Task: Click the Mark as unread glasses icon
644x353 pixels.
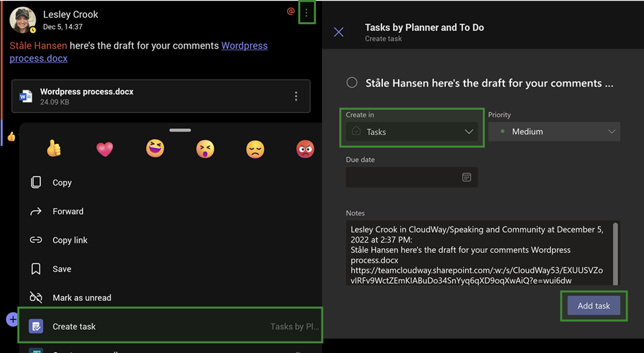Action: (x=36, y=297)
